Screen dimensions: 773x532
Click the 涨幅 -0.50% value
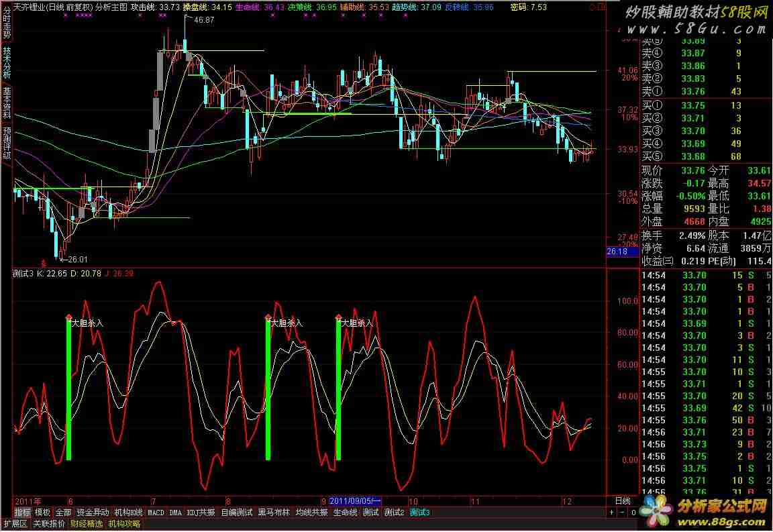690,197
